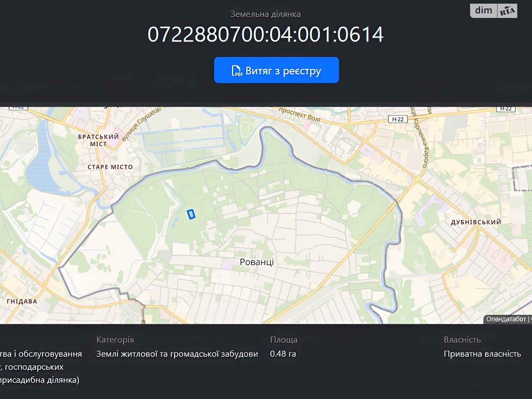Click the blue parcel outline on the map
The width and height of the screenshot is (532, 399).
(x=191, y=214)
